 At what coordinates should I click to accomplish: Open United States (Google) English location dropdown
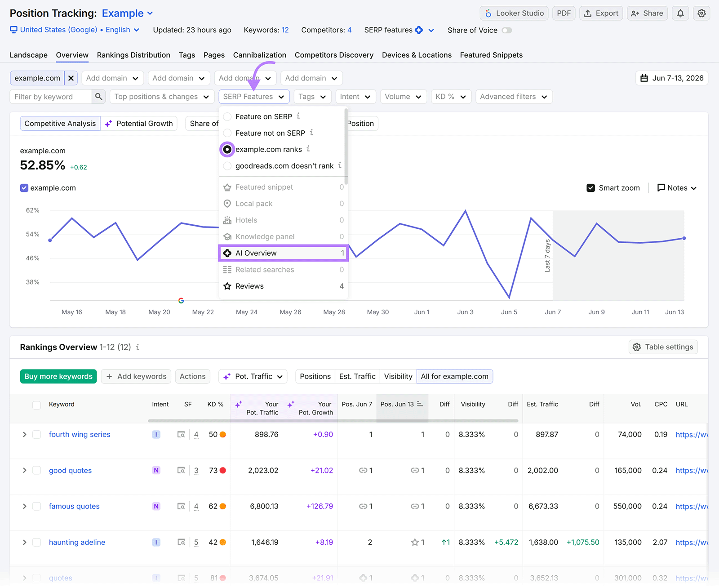click(x=75, y=30)
